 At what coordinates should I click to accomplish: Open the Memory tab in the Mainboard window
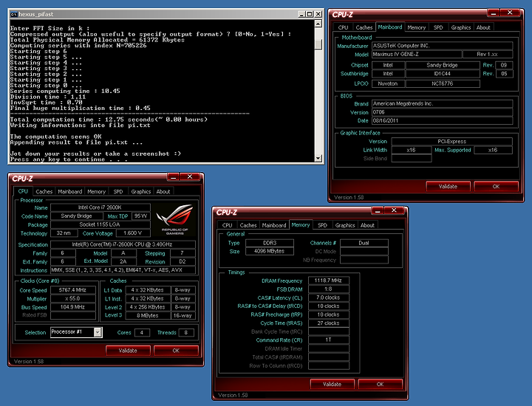click(416, 27)
